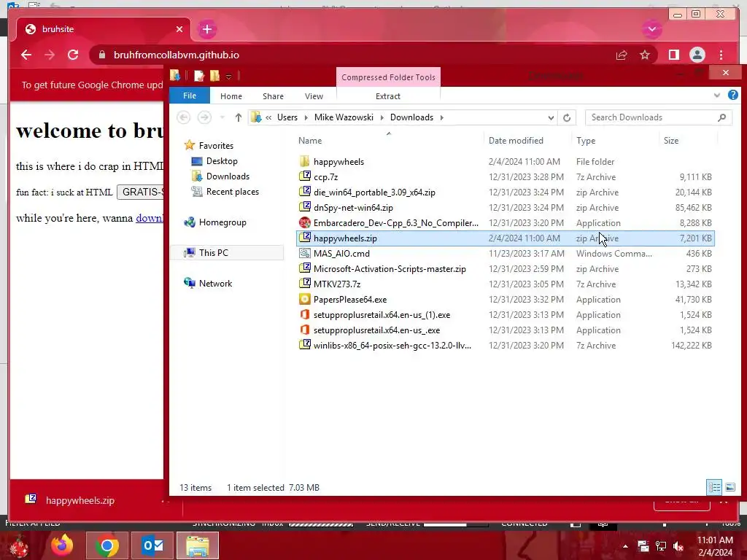Switch to Large icons view button
747x560 pixels.
pyautogui.click(x=729, y=487)
